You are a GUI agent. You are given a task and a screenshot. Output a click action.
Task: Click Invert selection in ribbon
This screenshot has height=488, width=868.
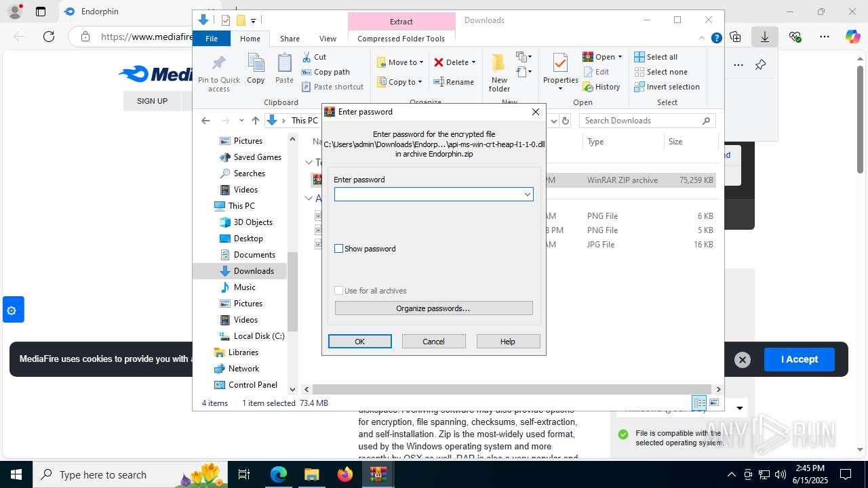[x=667, y=87]
